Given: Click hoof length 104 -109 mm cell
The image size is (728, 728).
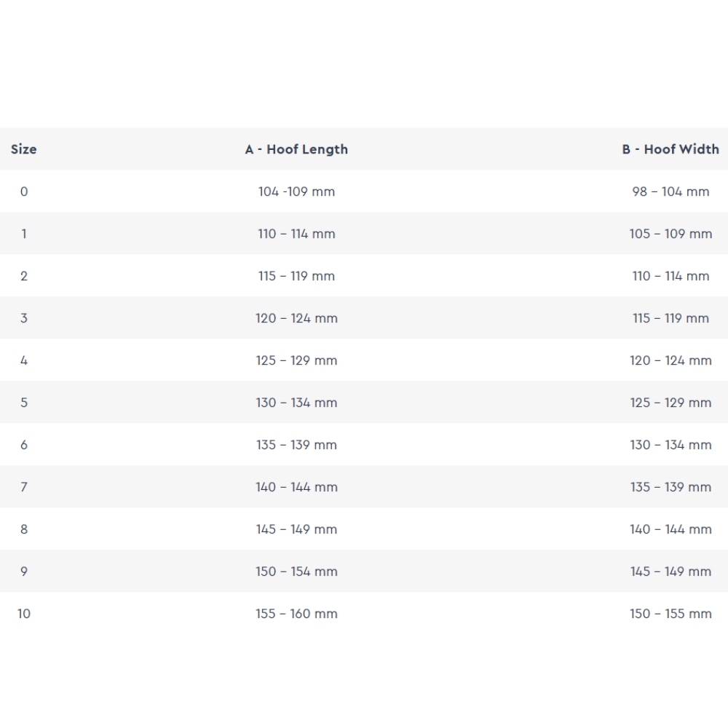Looking at the screenshot, I should click(x=296, y=191).
